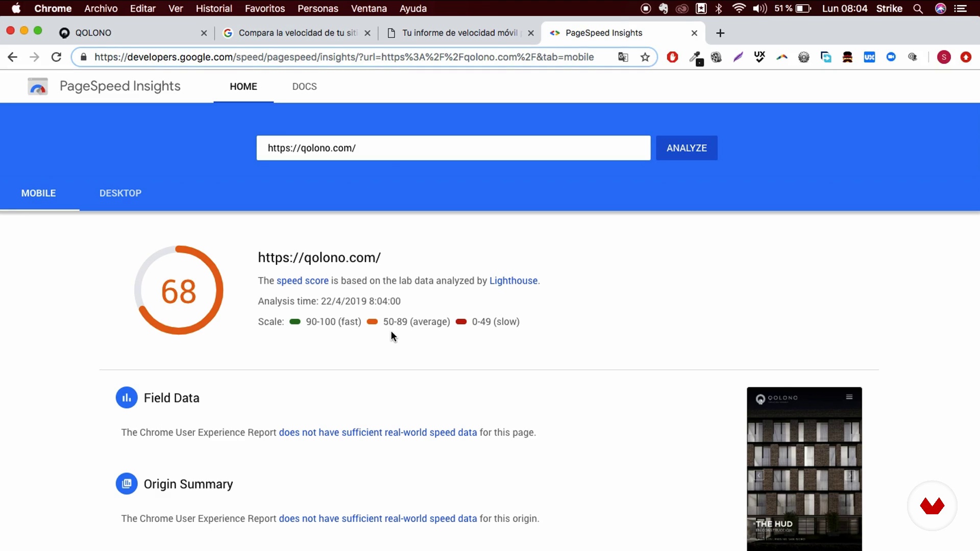Open notification center list icon

[x=961, y=9]
